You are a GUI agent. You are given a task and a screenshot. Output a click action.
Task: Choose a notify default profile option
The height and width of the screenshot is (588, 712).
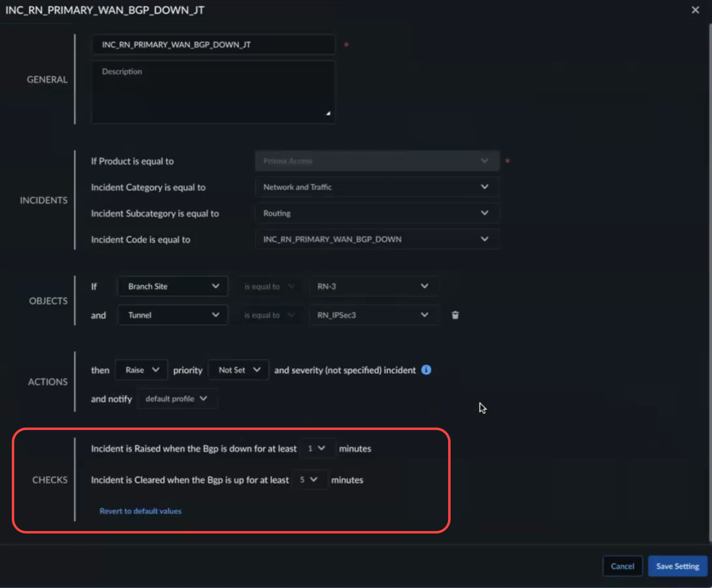(x=177, y=399)
